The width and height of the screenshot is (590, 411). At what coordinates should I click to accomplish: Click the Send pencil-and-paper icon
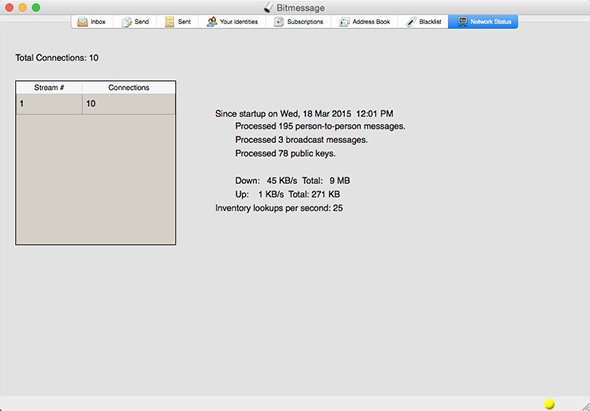pyautogui.click(x=126, y=22)
